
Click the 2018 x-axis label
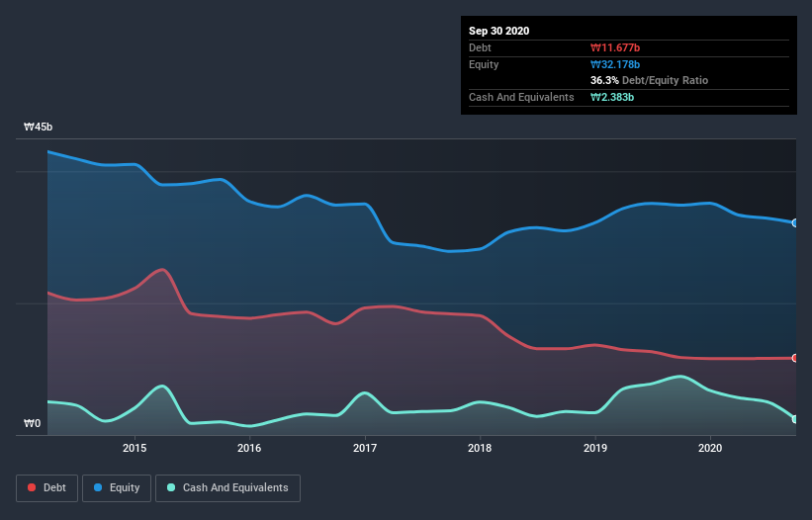click(x=480, y=448)
